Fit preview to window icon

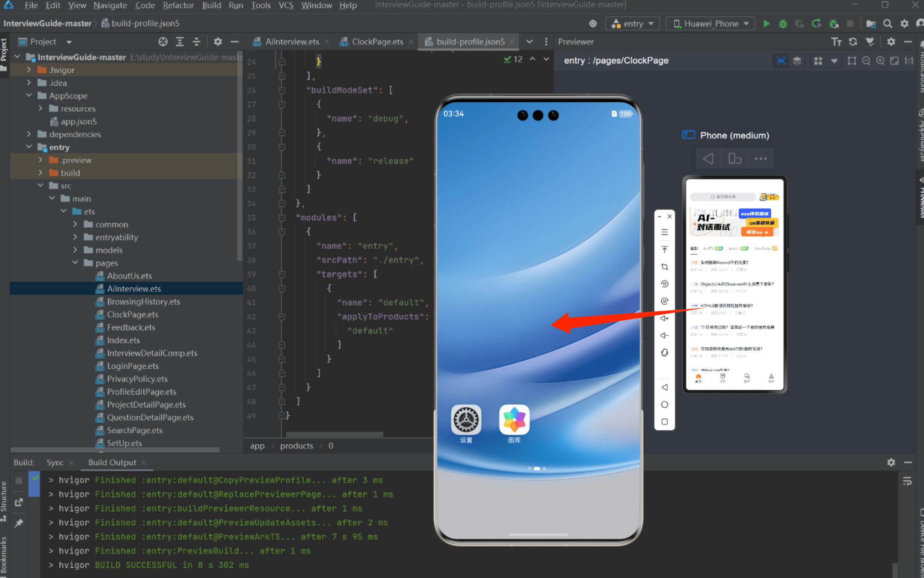tap(894, 60)
